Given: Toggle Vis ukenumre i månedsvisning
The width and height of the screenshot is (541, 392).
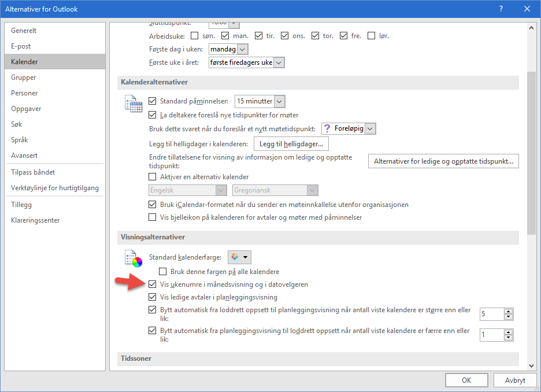Looking at the screenshot, I should [152, 284].
